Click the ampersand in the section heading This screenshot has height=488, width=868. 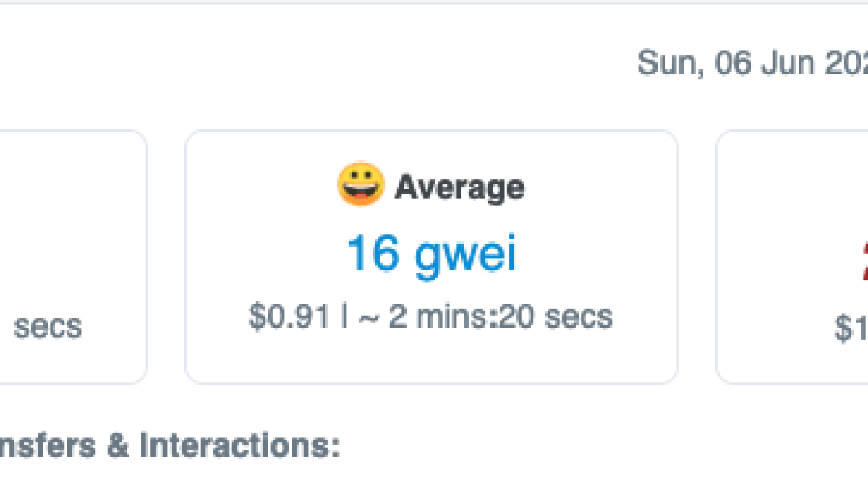click(x=118, y=446)
